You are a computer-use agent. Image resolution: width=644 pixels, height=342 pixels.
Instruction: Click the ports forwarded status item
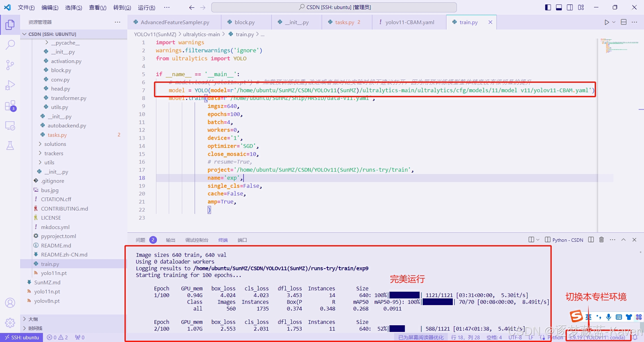click(80, 337)
